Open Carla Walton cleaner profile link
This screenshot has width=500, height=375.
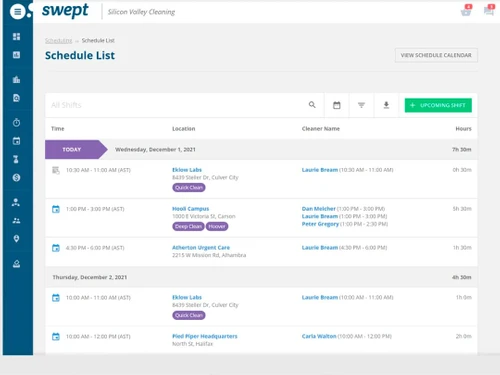[x=319, y=336]
